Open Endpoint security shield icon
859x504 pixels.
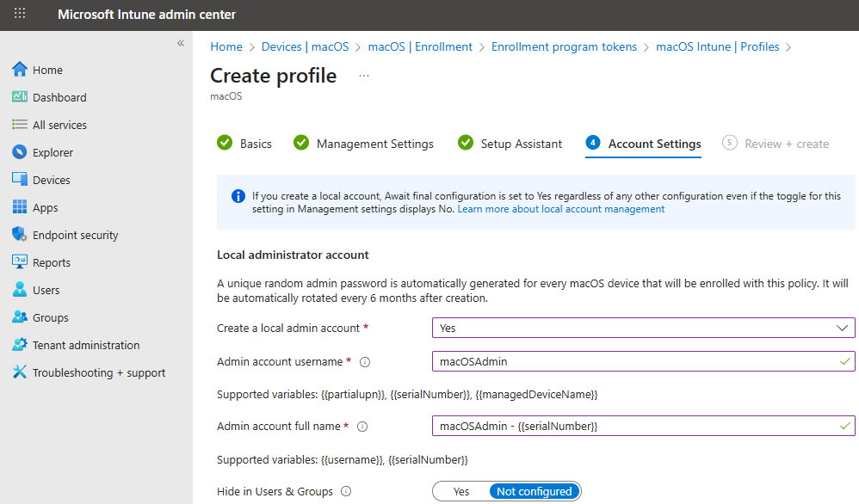pos(20,235)
